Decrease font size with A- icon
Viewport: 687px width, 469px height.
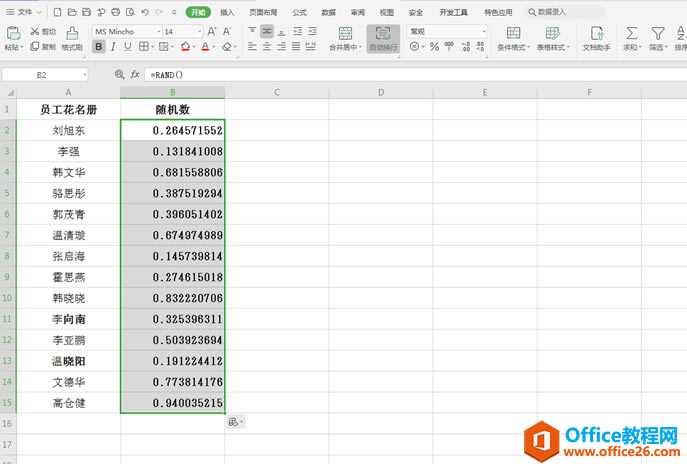[227, 32]
